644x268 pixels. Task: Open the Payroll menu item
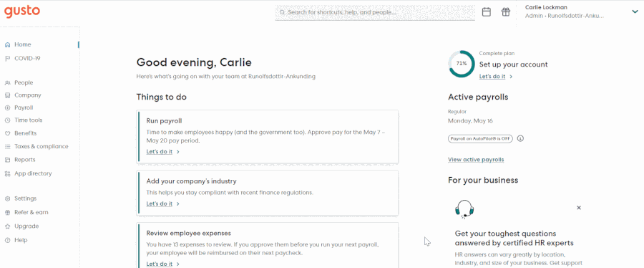(x=24, y=107)
